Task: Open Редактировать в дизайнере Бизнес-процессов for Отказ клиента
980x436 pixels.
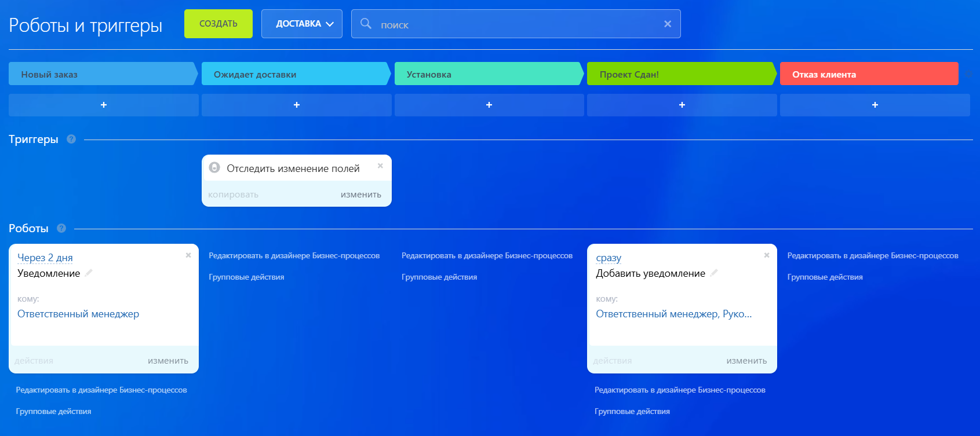Action: coord(873,255)
